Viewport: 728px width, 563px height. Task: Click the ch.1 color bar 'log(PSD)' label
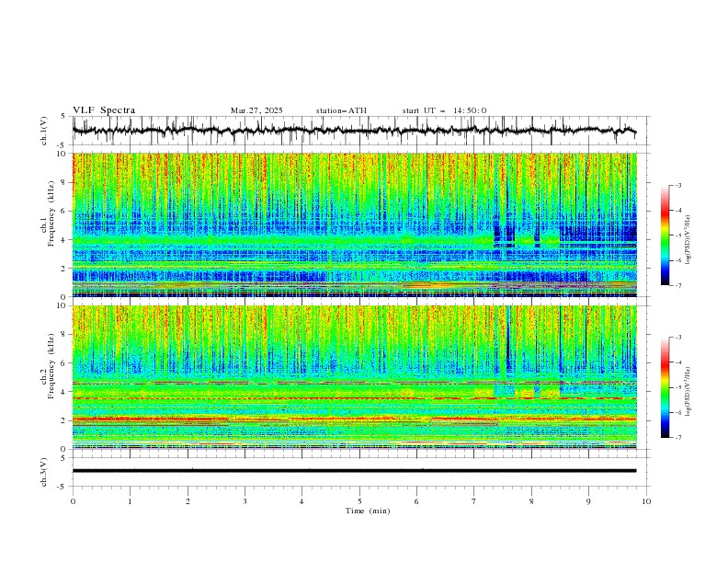pyautogui.click(x=688, y=239)
